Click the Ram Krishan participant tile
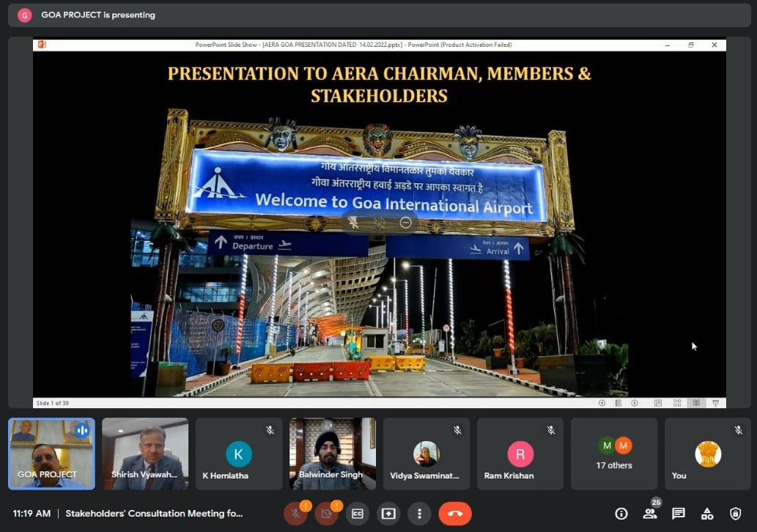Image resolution: width=757 pixels, height=532 pixels. [520, 454]
